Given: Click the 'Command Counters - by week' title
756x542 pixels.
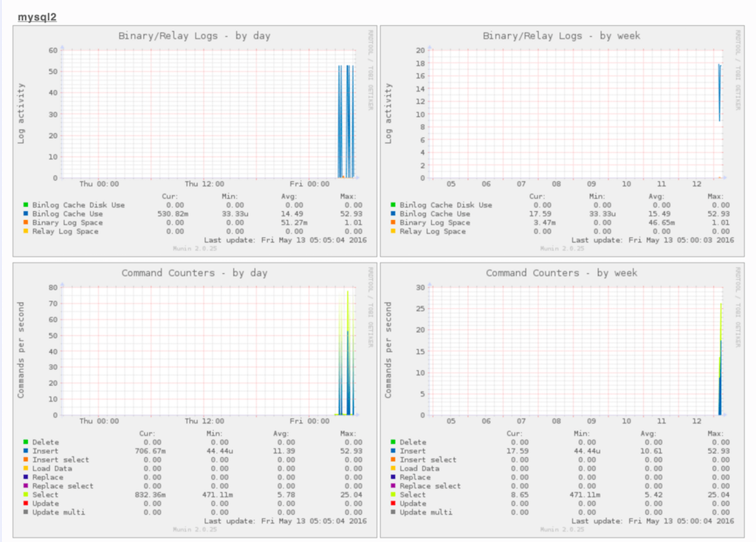Looking at the screenshot, I should (561, 273).
